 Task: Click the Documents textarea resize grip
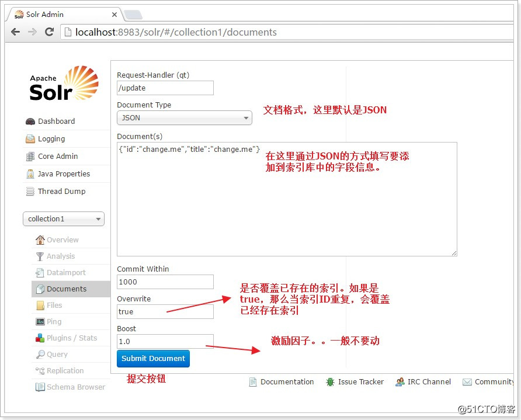(454, 253)
